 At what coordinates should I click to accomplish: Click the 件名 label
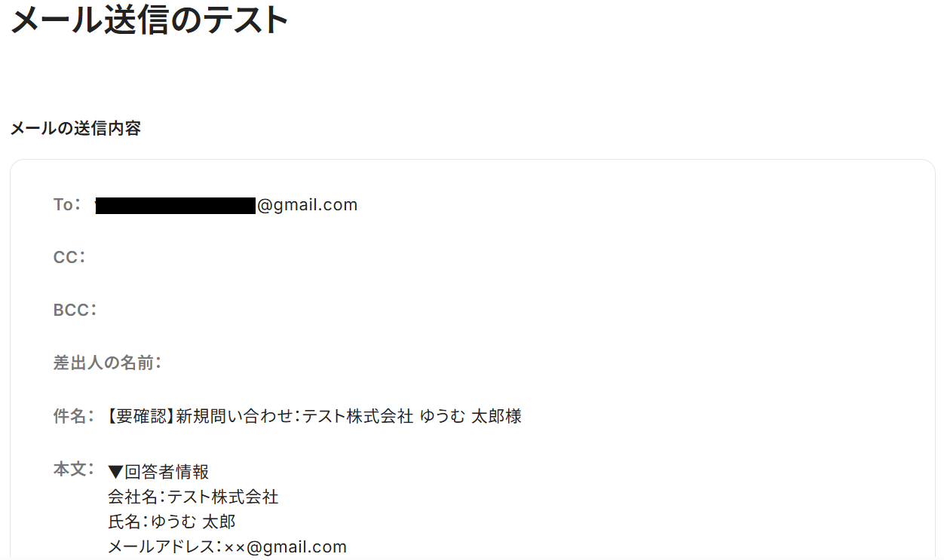[73, 416]
